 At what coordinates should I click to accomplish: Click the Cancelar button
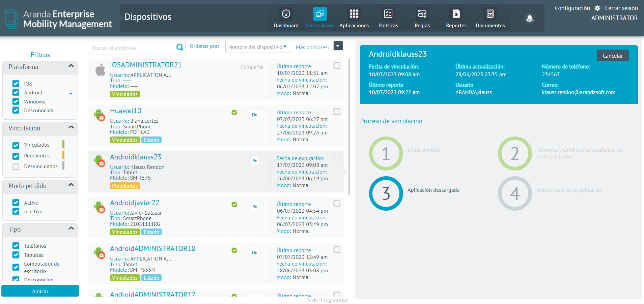tap(613, 56)
